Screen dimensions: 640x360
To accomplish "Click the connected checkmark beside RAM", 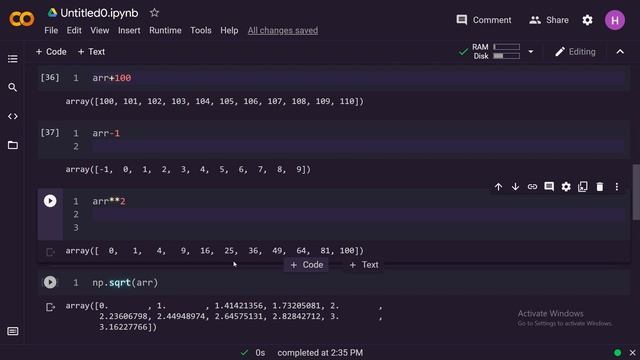I will pyautogui.click(x=463, y=52).
